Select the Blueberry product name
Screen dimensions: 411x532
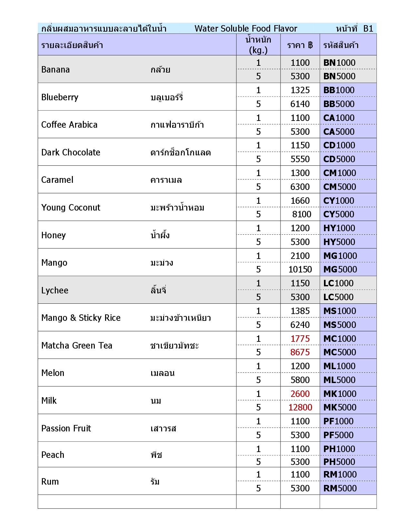pos(60,97)
